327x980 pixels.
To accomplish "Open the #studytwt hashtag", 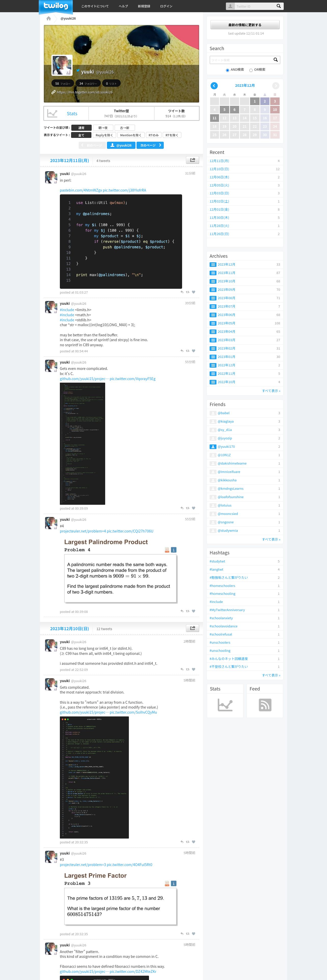I will (217, 561).
